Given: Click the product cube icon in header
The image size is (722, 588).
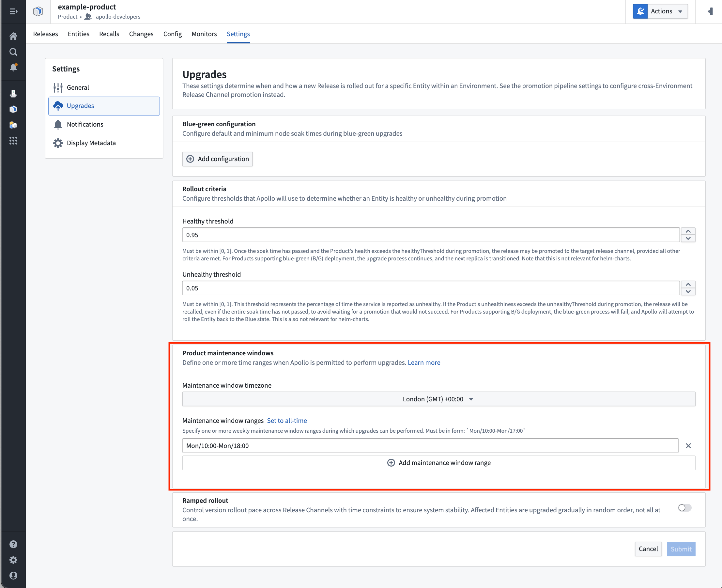Looking at the screenshot, I should tap(38, 11).
